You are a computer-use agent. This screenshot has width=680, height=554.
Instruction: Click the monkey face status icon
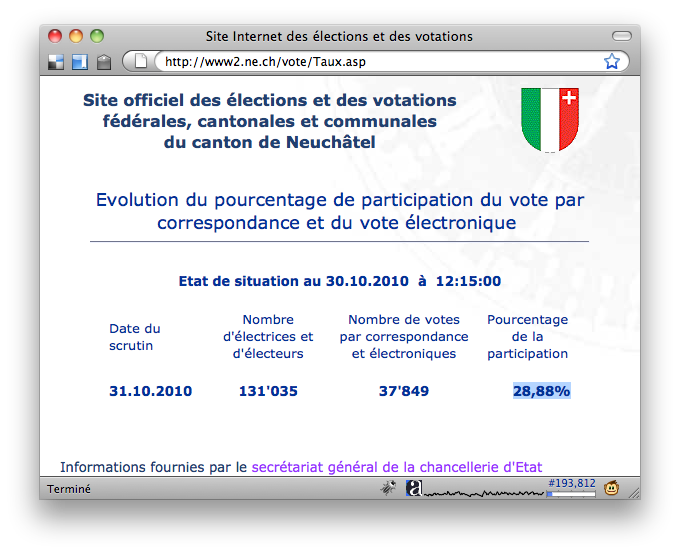(611, 488)
